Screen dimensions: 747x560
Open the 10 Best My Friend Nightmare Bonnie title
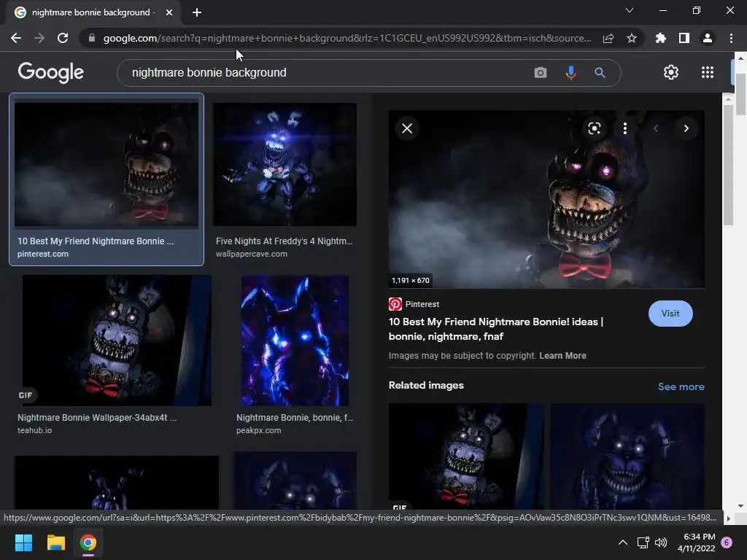tap(496, 329)
